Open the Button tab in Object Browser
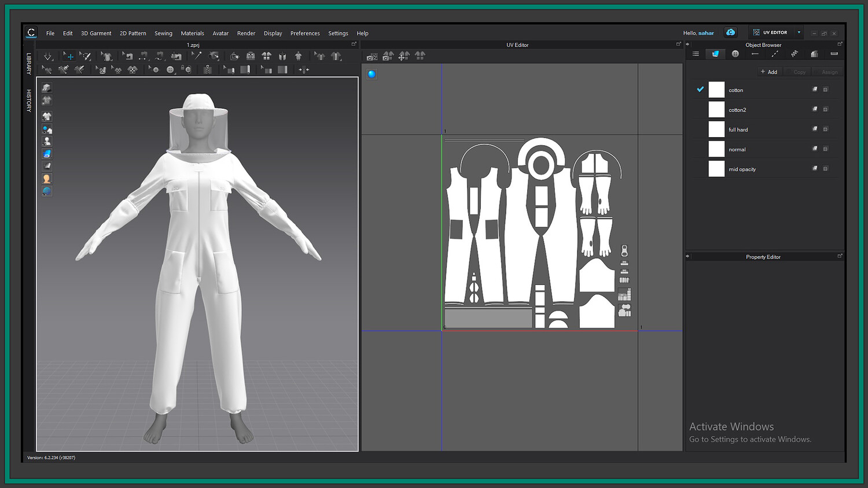Screen dimensions: 868x488 tap(735, 54)
